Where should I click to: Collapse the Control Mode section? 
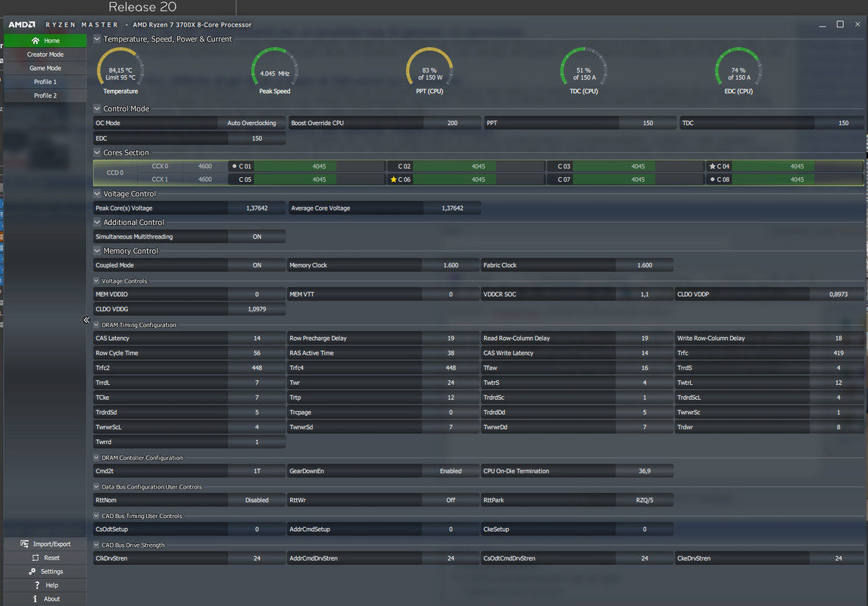97,108
